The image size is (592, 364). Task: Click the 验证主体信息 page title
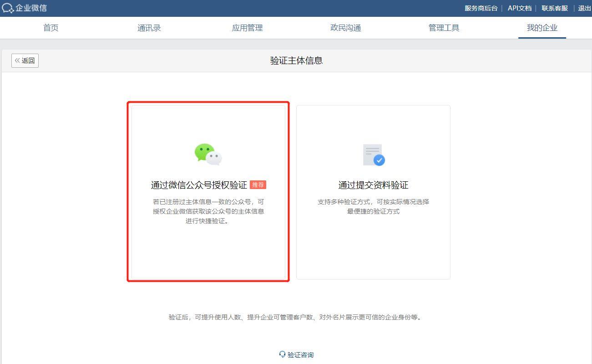pos(296,60)
